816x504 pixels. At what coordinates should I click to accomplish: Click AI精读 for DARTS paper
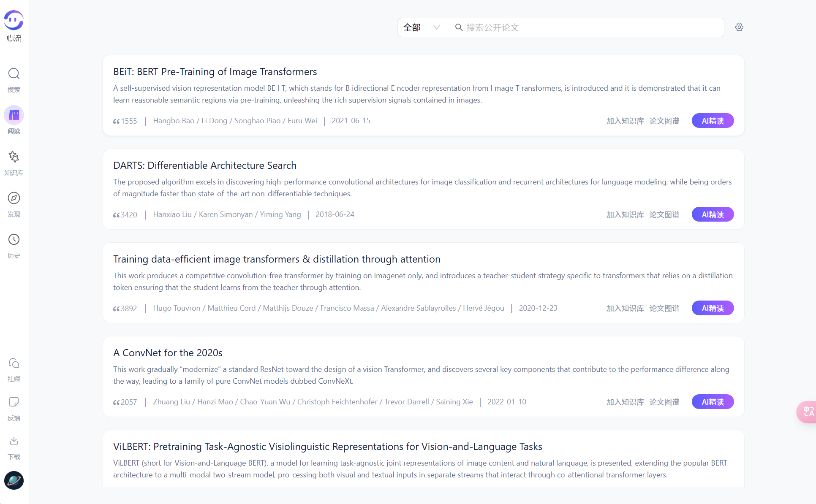pos(713,214)
